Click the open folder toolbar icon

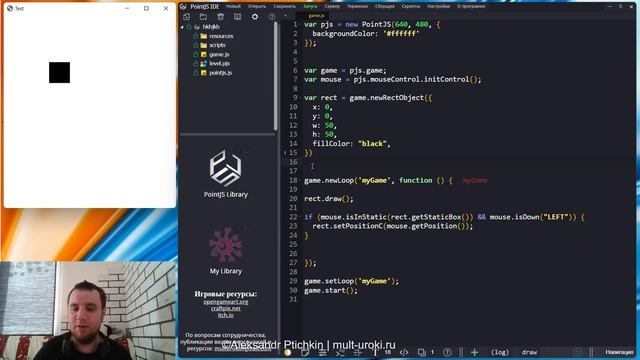[x=203, y=17]
